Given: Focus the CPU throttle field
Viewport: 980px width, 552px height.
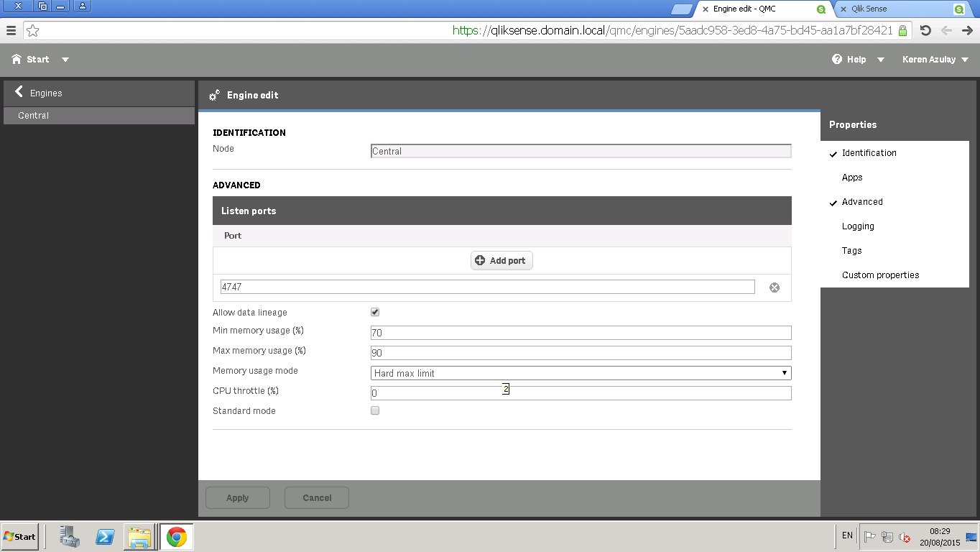Looking at the screenshot, I should (x=581, y=393).
